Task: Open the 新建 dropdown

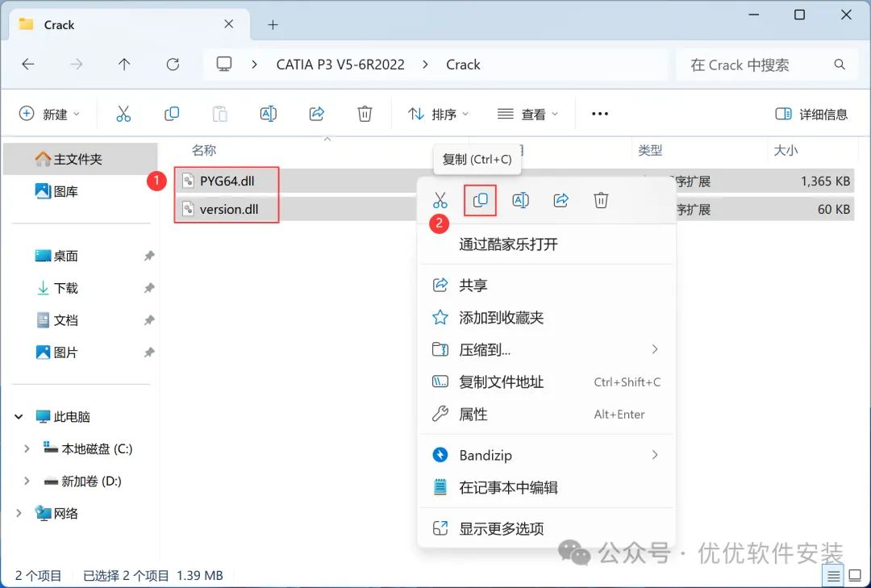Action: [x=49, y=114]
